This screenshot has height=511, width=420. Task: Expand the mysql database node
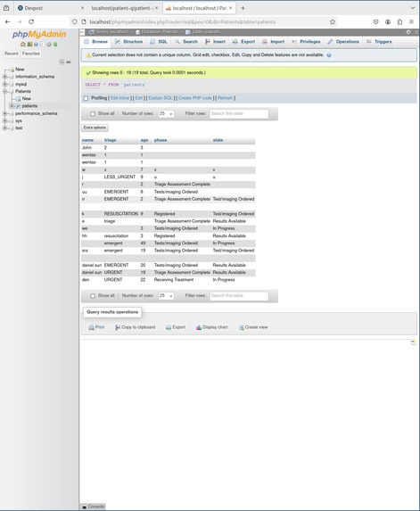pyautogui.click(x=4, y=84)
